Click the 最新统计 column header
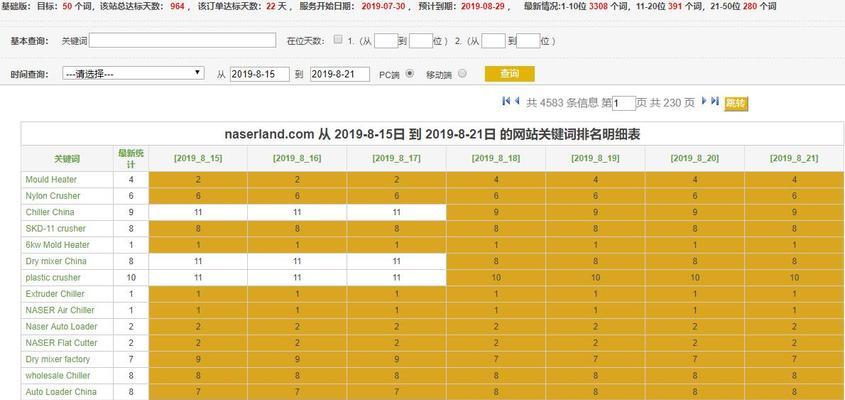This screenshot has height=400, width=845. click(x=131, y=158)
